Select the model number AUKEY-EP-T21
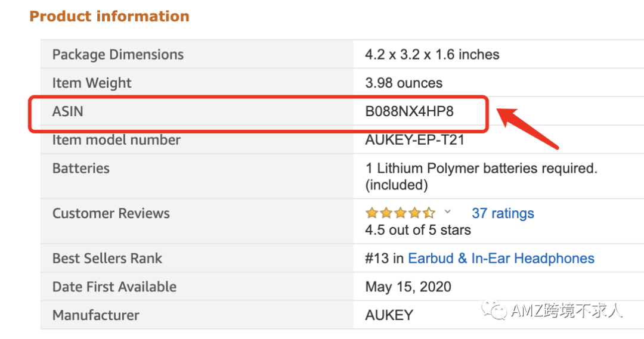 coord(414,140)
